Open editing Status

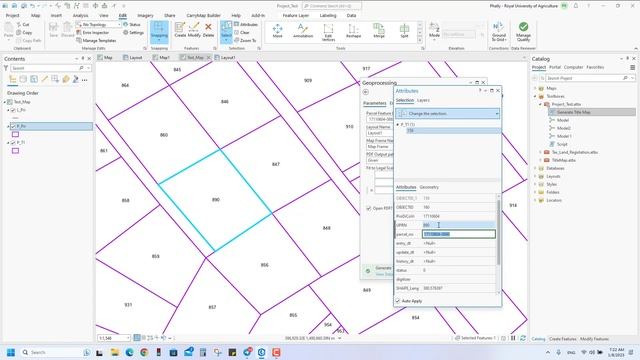point(132,24)
